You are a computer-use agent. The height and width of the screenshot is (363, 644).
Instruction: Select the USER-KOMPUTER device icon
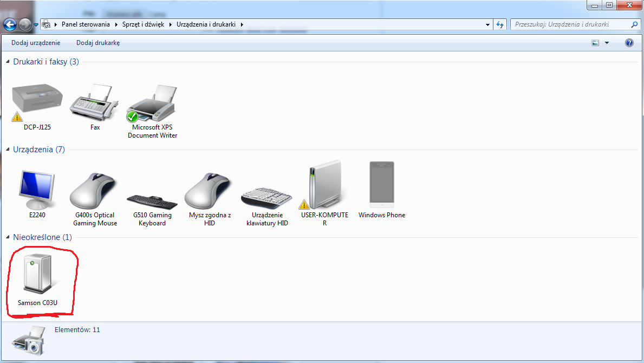pyautogui.click(x=324, y=185)
